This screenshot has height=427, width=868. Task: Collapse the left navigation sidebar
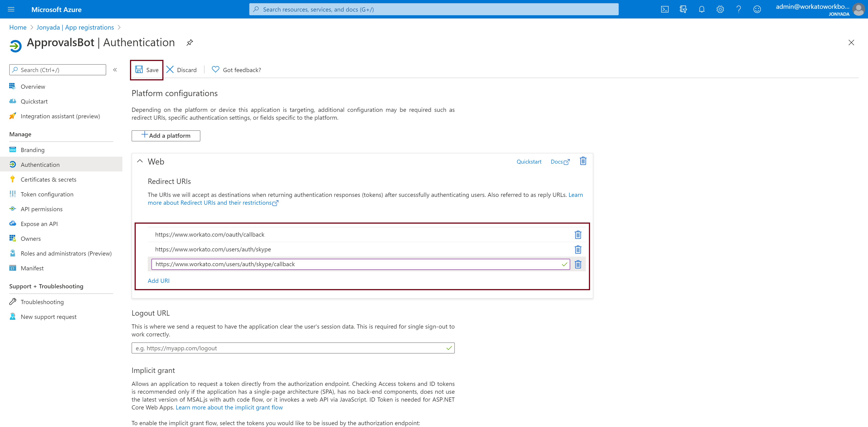pos(115,70)
